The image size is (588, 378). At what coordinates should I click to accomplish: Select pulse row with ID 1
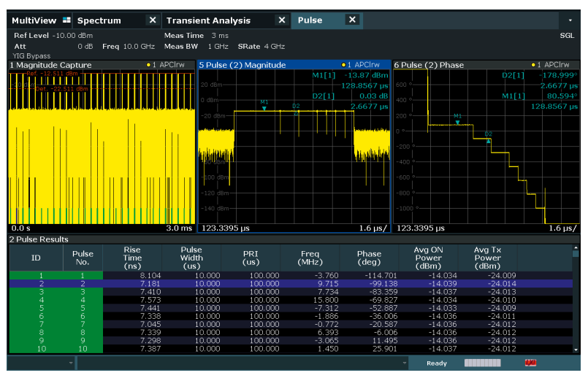coord(291,275)
